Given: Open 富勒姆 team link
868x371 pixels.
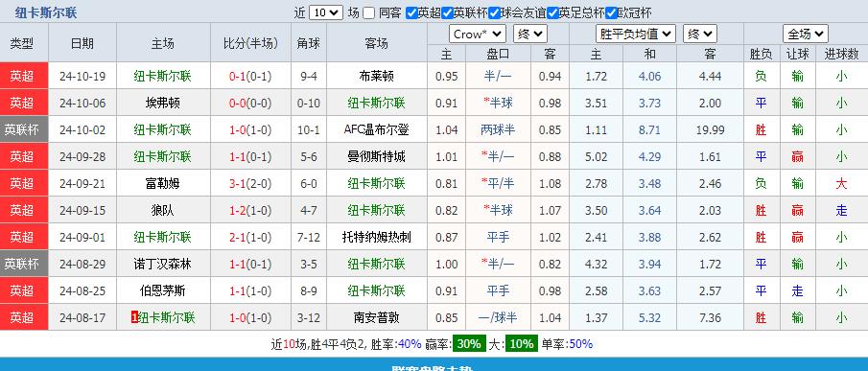Looking at the screenshot, I should click(x=163, y=183).
